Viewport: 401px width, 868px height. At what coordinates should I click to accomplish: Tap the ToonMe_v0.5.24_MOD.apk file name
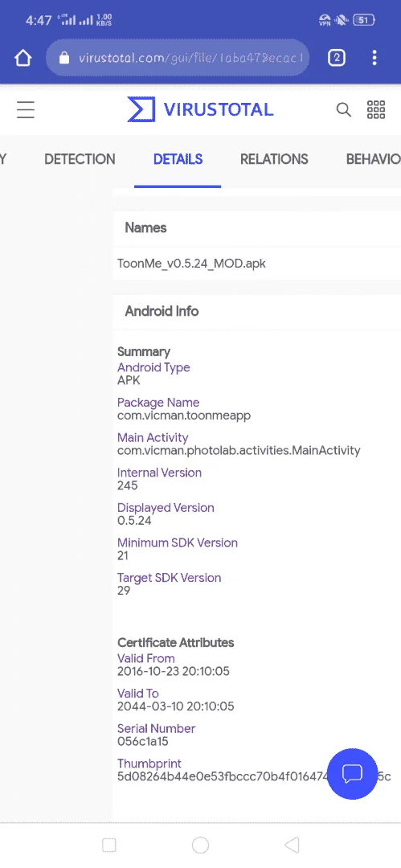click(191, 264)
